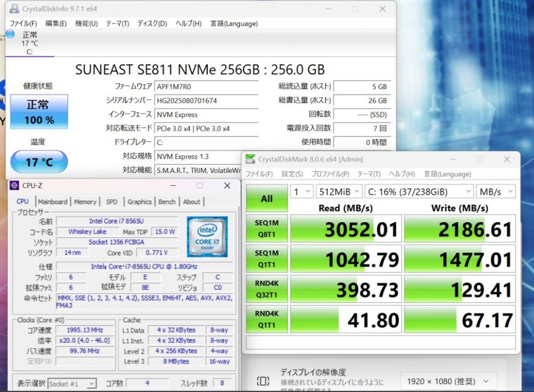Run the RND4K Q1T1 test

[266, 319]
